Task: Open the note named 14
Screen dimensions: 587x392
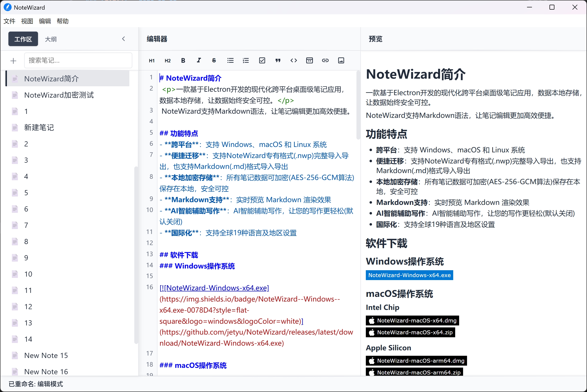Action: 68,339
